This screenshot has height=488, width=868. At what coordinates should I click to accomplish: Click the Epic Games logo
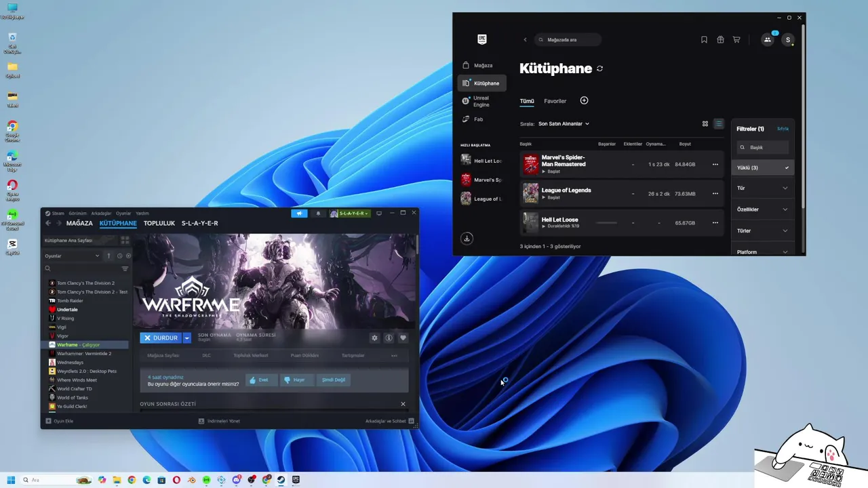coord(482,39)
